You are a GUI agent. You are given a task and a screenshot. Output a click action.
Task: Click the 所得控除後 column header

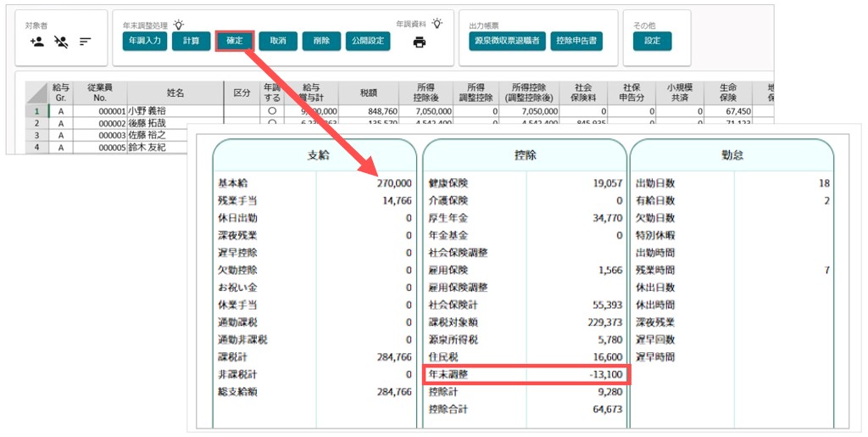426,93
